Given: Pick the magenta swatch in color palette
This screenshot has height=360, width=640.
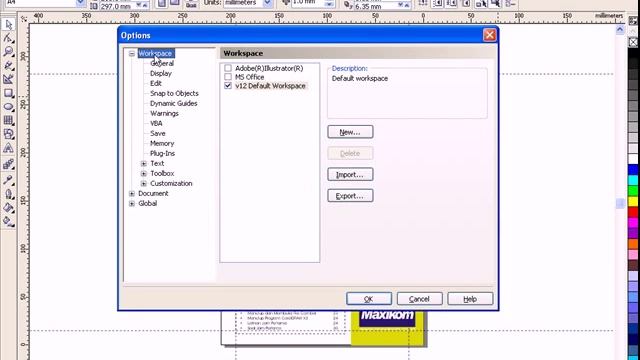Looking at the screenshot, I should click(633, 222).
